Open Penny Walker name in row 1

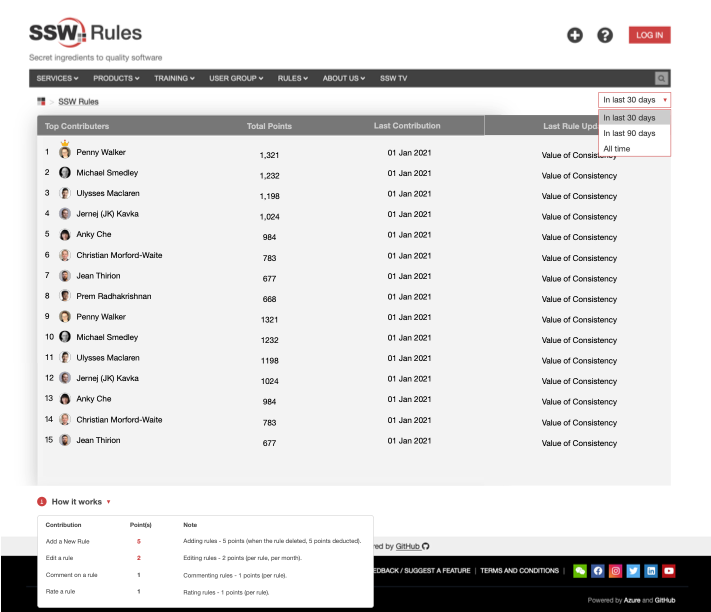101,152
